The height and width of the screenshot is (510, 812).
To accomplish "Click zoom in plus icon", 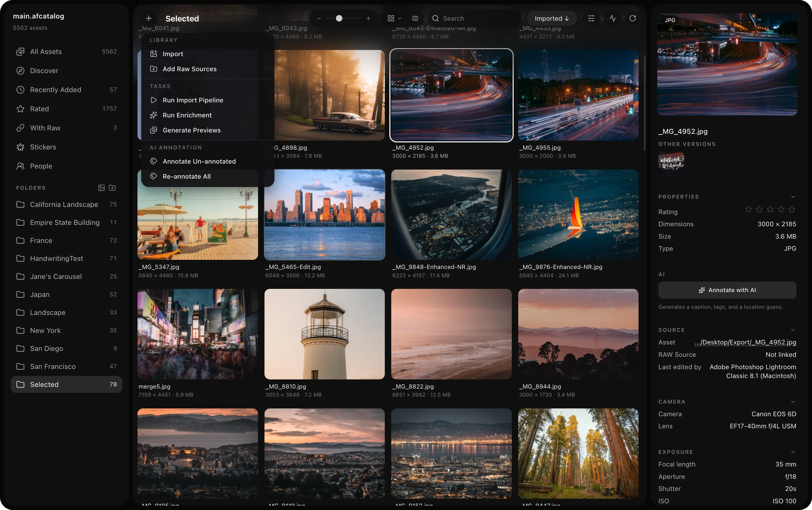I will point(368,19).
